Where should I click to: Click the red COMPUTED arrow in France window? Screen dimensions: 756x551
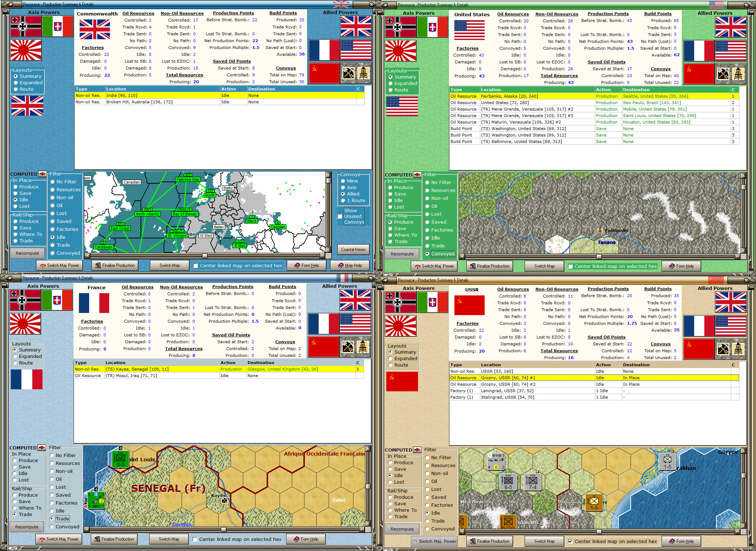[x=42, y=448]
